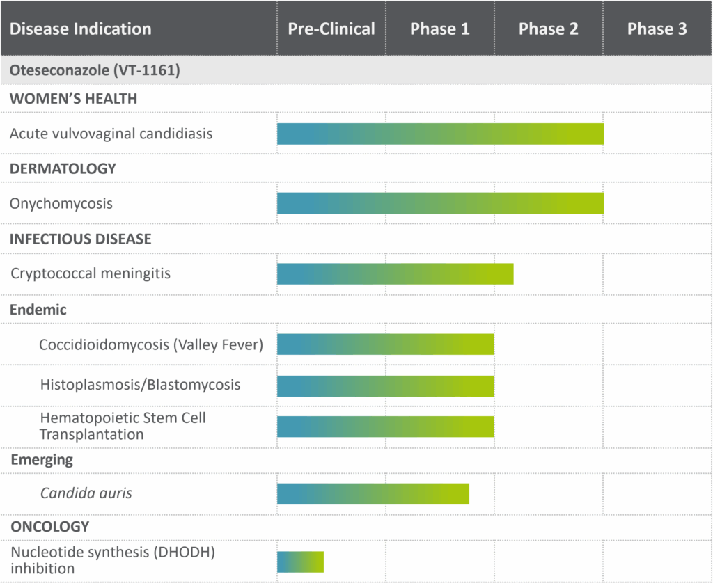Click the Hematopoietic Stem Cell Transplantation progress bar
This screenshot has height=588, width=713.
(x=385, y=427)
